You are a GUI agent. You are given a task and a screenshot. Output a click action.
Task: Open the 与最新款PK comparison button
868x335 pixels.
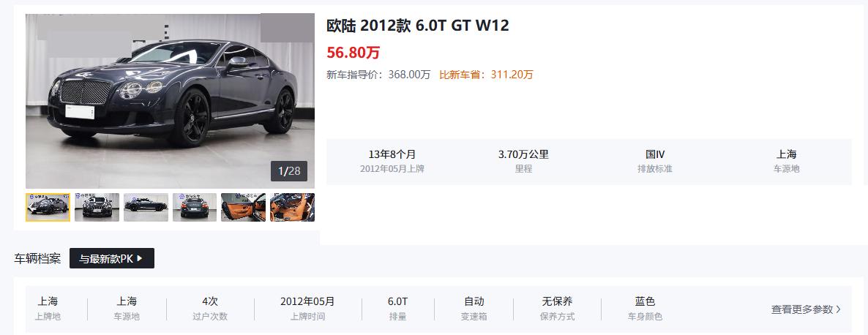click(112, 258)
